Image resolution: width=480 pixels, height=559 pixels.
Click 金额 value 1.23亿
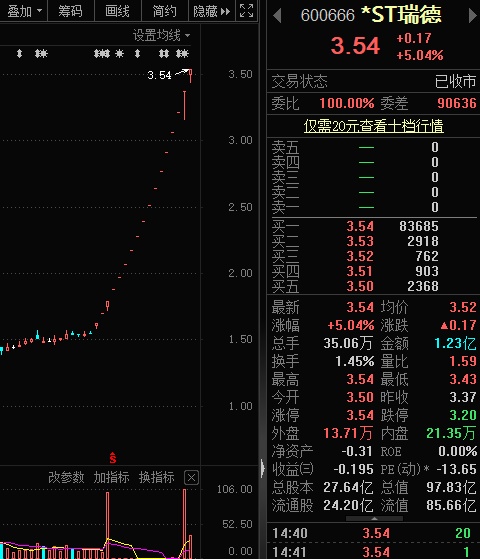point(455,343)
